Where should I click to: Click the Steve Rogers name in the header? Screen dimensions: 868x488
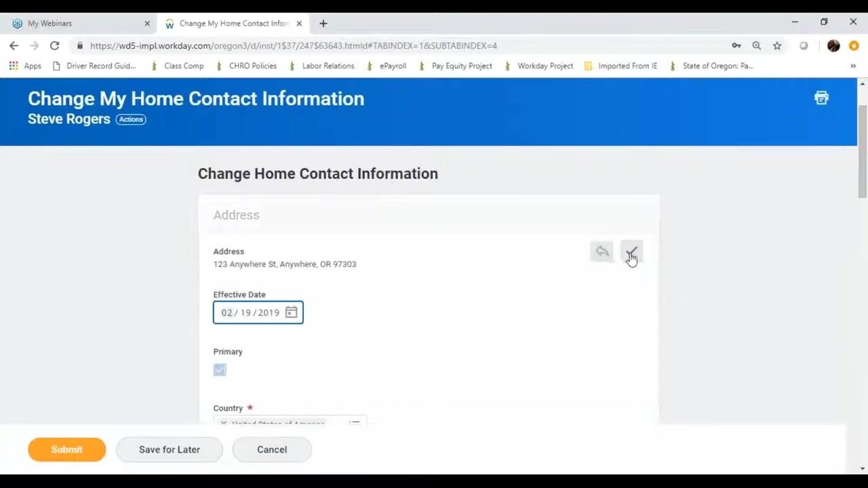[69, 119]
